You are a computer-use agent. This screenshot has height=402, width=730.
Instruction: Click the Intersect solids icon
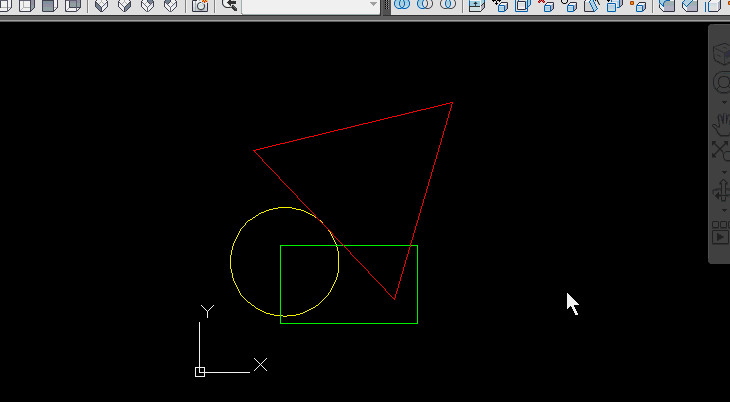click(448, 5)
